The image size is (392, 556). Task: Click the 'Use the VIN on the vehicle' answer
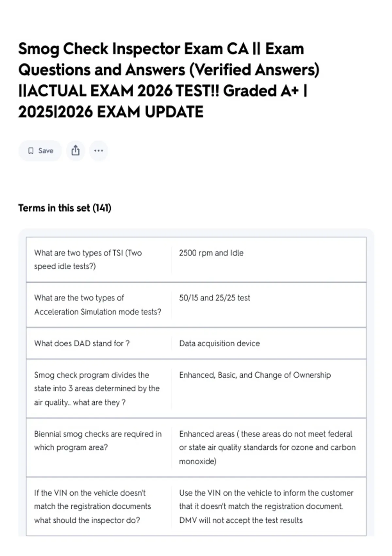coord(266,506)
